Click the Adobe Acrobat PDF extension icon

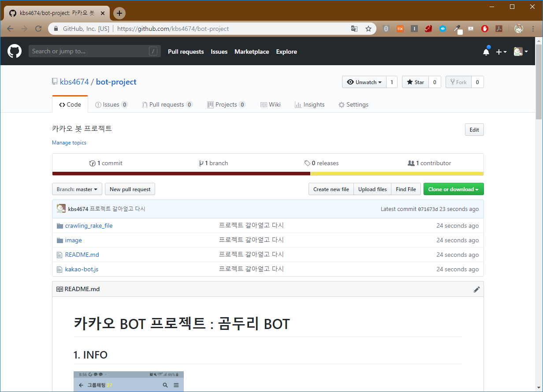click(499, 29)
